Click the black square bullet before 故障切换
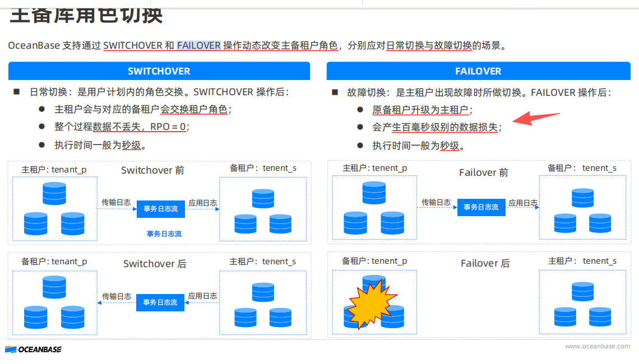The height and width of the screenshot is (364, 639). 335,92
